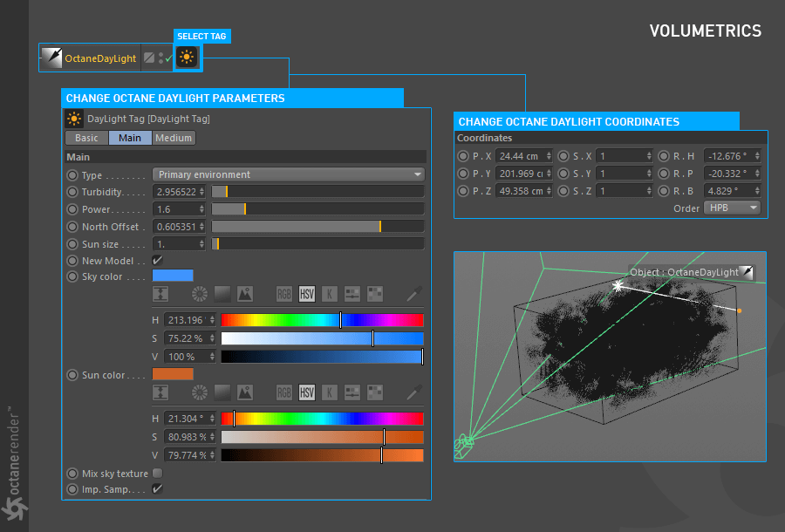Toggle the green enable checkmark on OctaneDayLight
Viewport: 785px width, 532px height.
click(x=168, y=58)
